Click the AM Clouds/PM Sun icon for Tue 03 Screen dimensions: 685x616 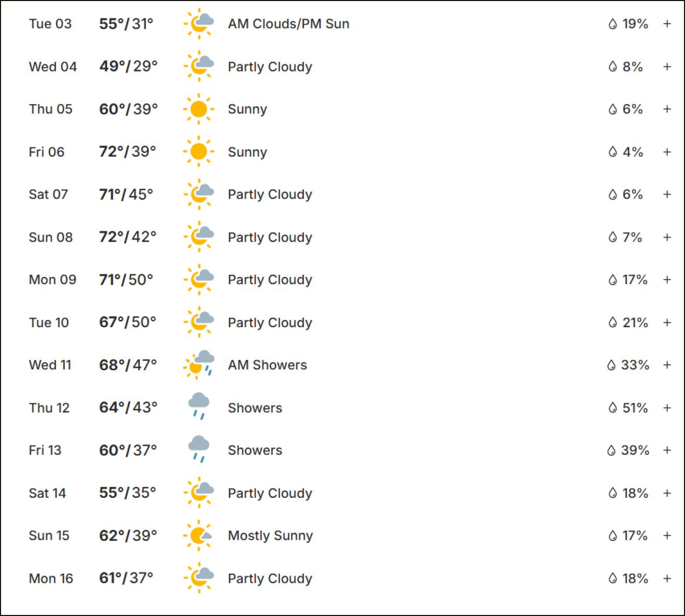[x=199, y=24]
